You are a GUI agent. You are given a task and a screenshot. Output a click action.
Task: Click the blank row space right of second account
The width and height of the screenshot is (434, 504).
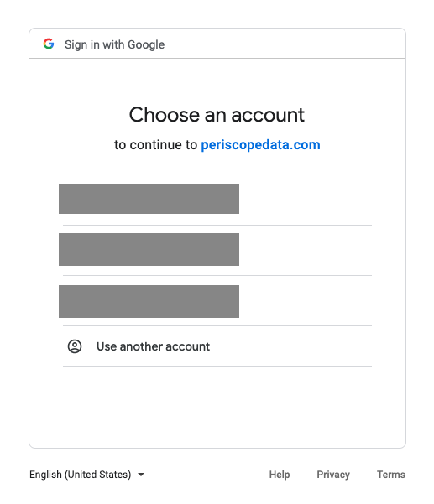(x=306, y=249)
